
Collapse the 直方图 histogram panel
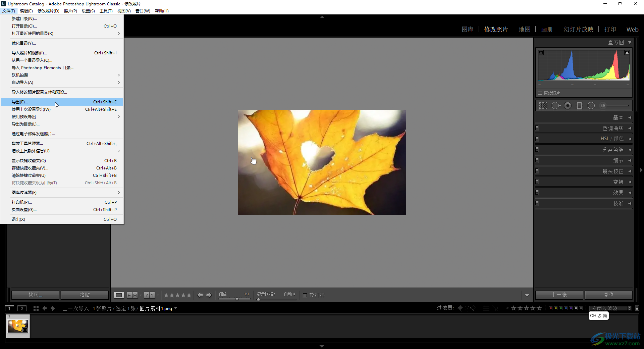[x=630, y=43]
